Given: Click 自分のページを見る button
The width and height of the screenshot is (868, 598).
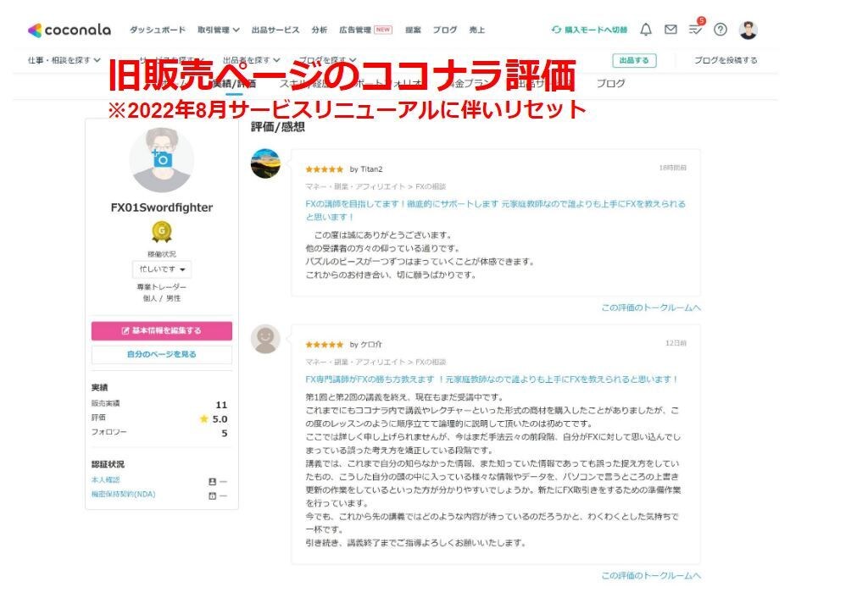Looking at the screenshot, I should [162, 354].
